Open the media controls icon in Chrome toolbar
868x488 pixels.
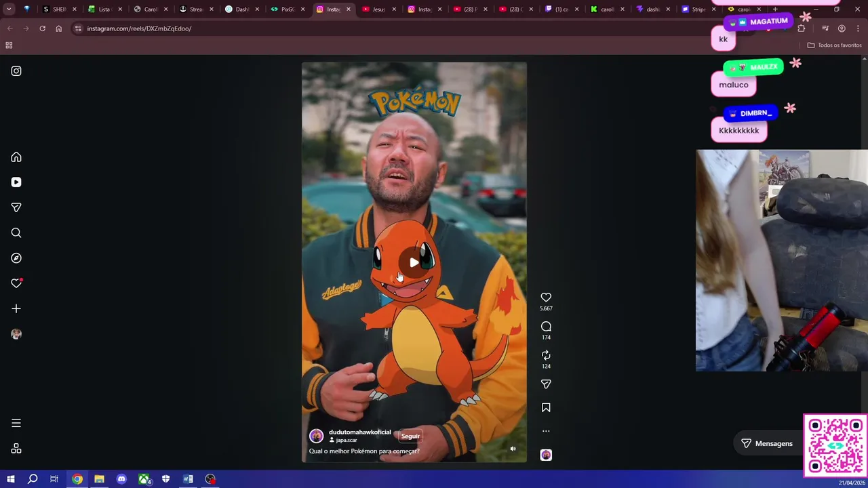pyautogui.click(x=825, y=28)
